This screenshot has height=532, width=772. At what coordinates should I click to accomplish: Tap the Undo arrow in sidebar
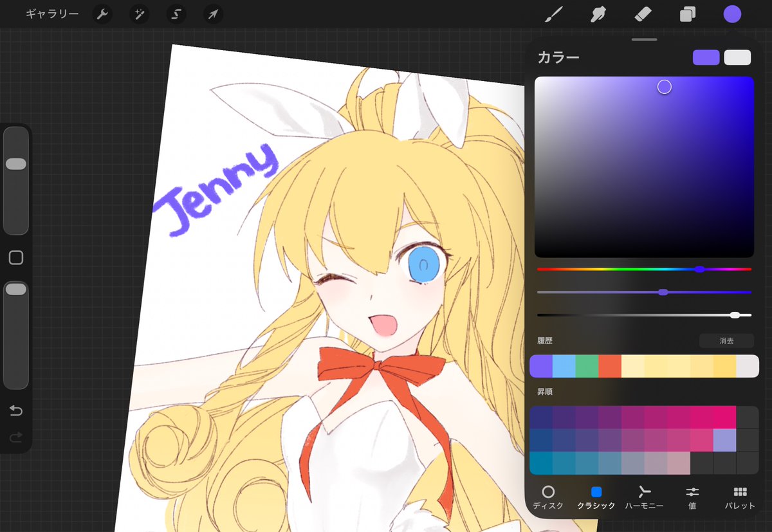click(16, 411)
